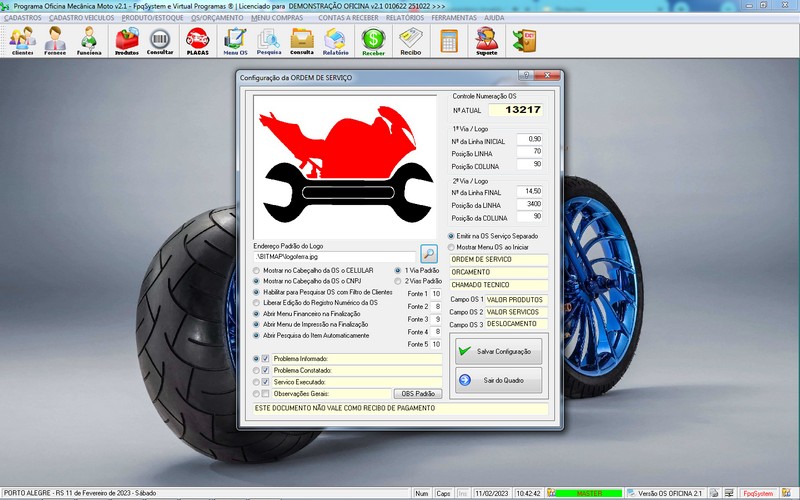This screenshot has width=800, height=500.
Task: Open the Fornece suppliers icon
Action: [x=55, y=41]
